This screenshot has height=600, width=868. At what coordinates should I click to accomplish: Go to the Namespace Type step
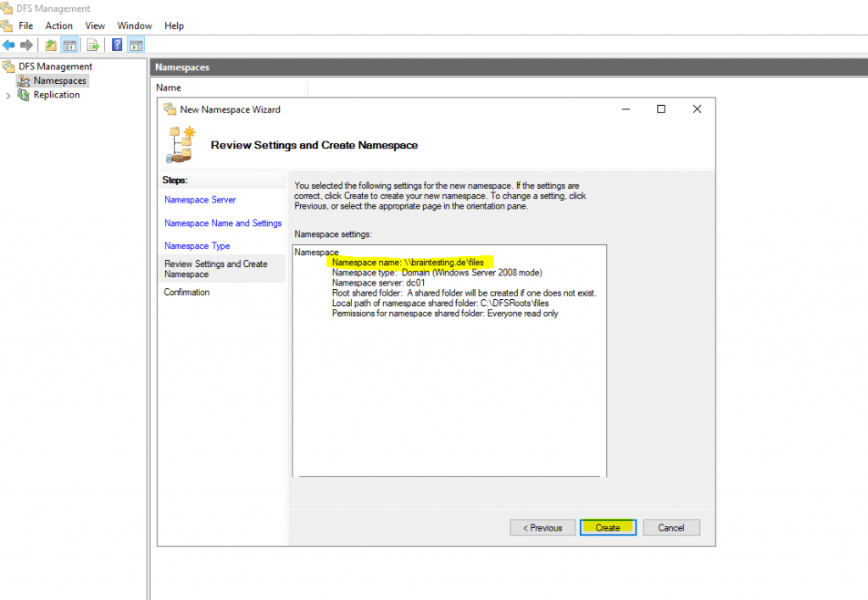coord(197,246)
